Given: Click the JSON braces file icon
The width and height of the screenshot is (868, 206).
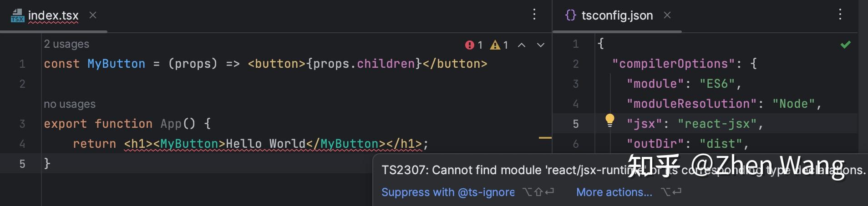Looking at the screenshot, I should (x=570, y=15).
